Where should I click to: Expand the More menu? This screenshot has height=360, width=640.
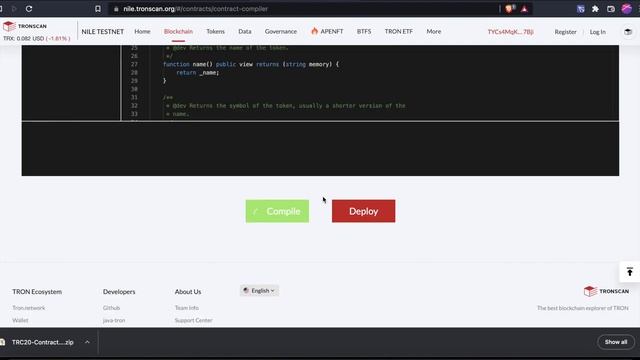click(434, 31)
